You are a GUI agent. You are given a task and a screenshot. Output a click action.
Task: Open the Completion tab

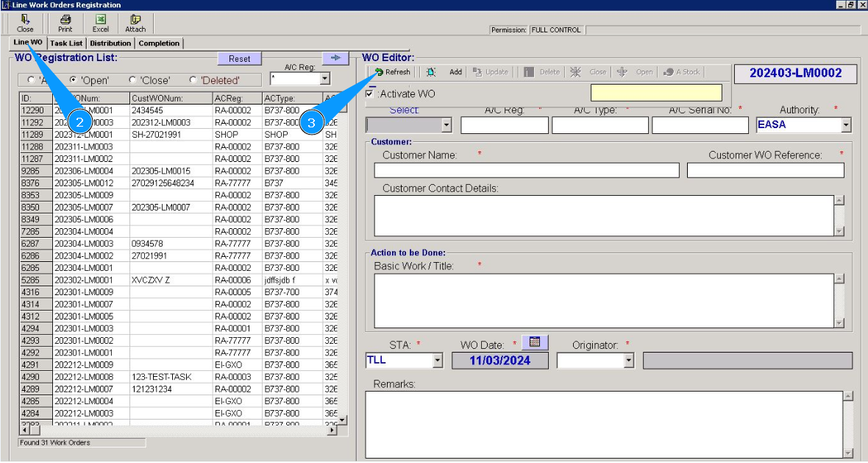click(159, 43)
